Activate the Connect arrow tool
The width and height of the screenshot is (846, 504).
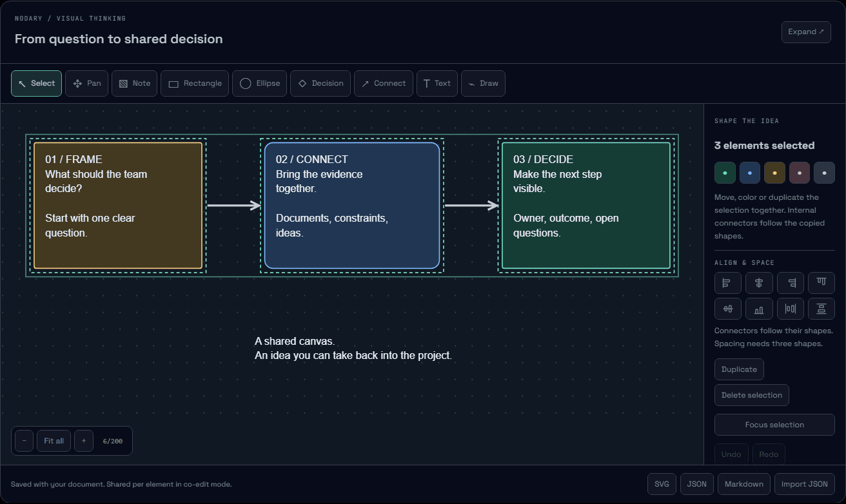pyautogui.click(x=384, y=83)
